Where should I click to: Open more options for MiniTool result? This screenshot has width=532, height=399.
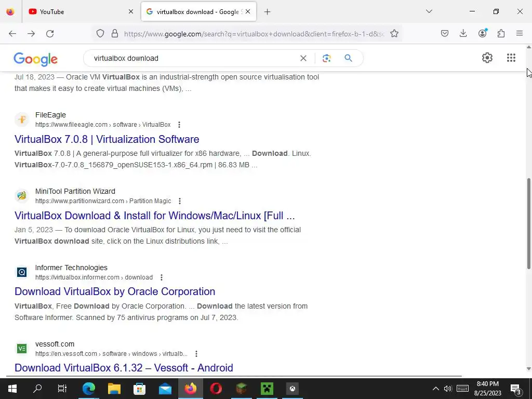click(180, 201)
